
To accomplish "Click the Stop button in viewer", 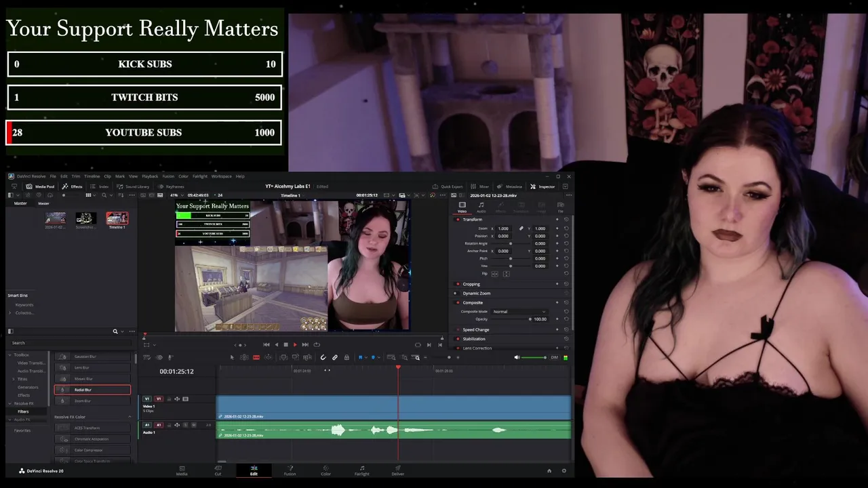I will click(x=285, y=344).
